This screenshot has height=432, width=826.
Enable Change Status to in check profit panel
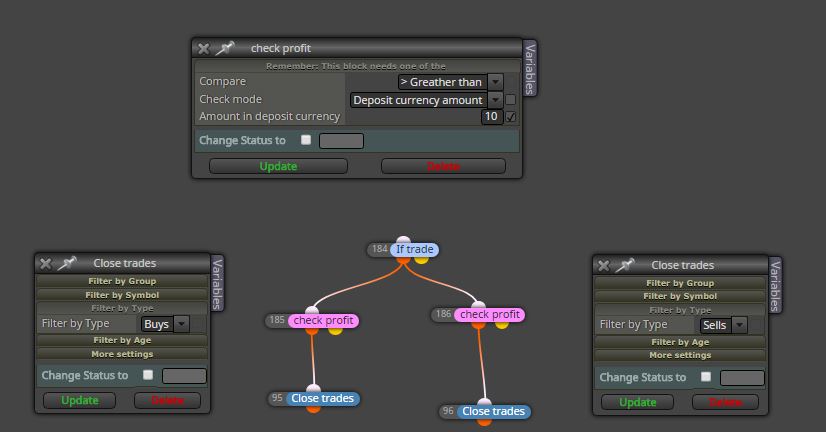[306, 140]
